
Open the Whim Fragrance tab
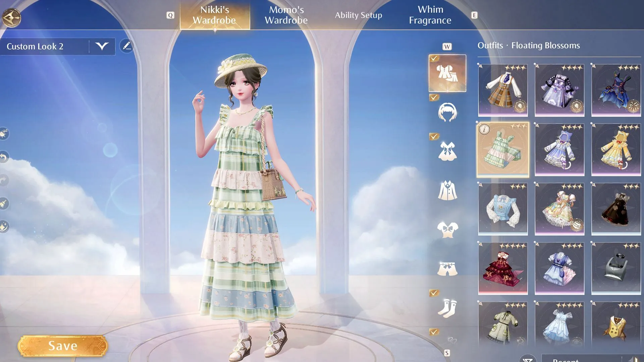pos(430,15)
